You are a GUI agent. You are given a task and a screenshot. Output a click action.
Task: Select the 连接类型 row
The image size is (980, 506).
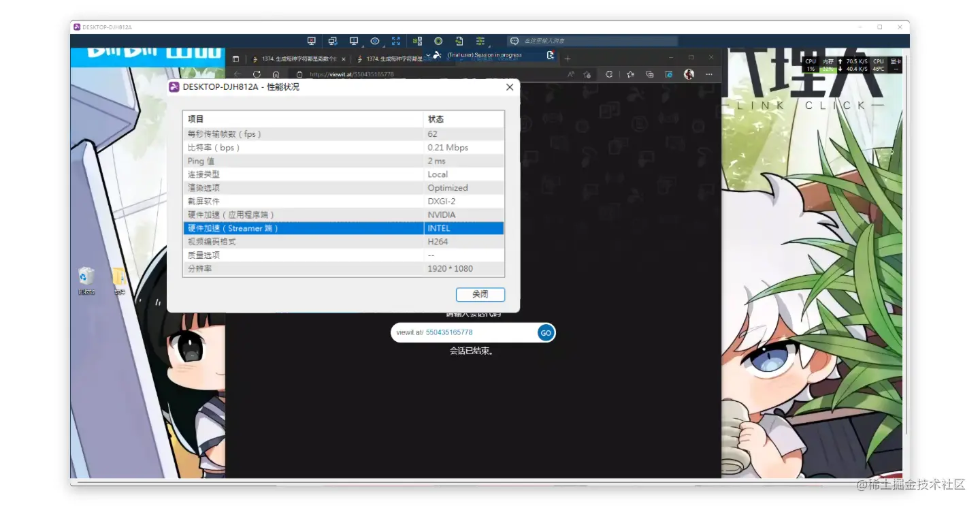[344, 174]
